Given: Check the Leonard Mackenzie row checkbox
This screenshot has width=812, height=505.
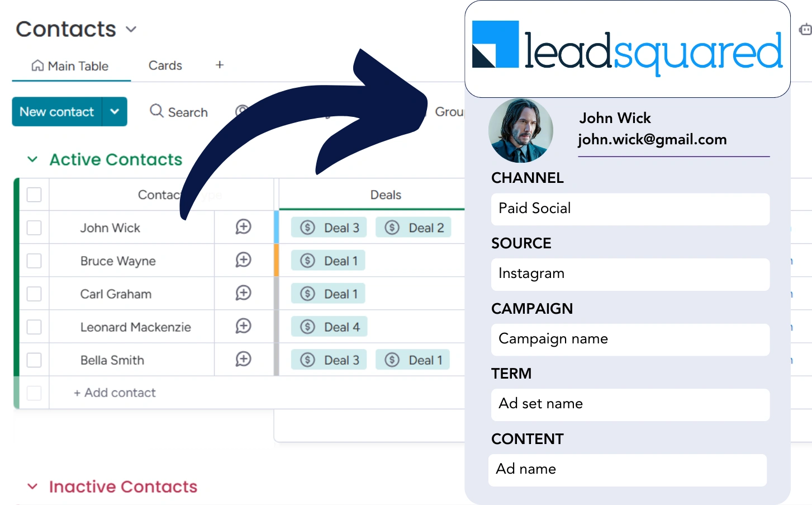Looking at the screenshot, I should (34, 327).
